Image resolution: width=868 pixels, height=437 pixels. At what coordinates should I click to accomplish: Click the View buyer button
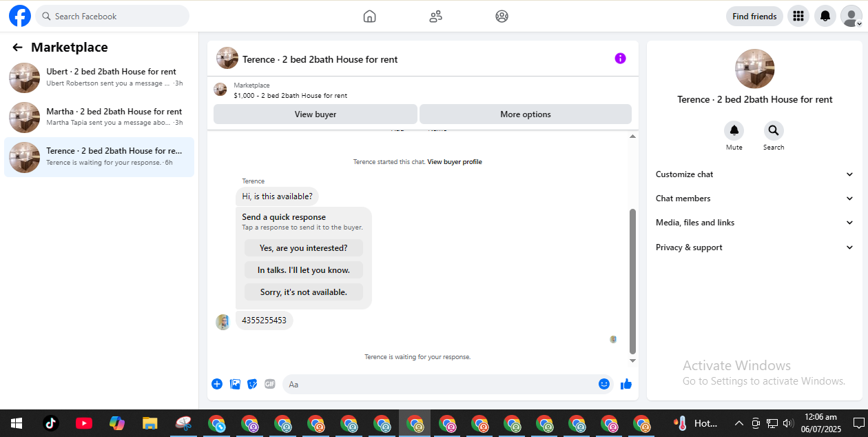click(316, 114)
